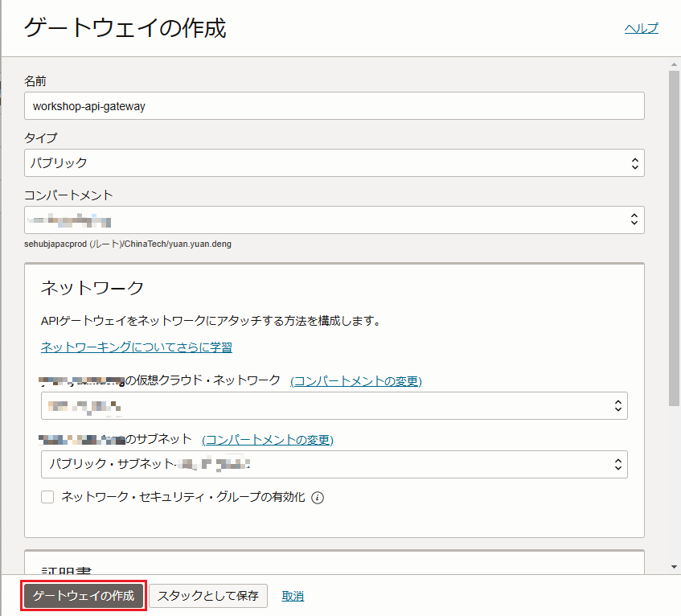Click the chevron arrows on the タイプ field
The width and height of the screenshot is (681, 616).
click(634, 163)
